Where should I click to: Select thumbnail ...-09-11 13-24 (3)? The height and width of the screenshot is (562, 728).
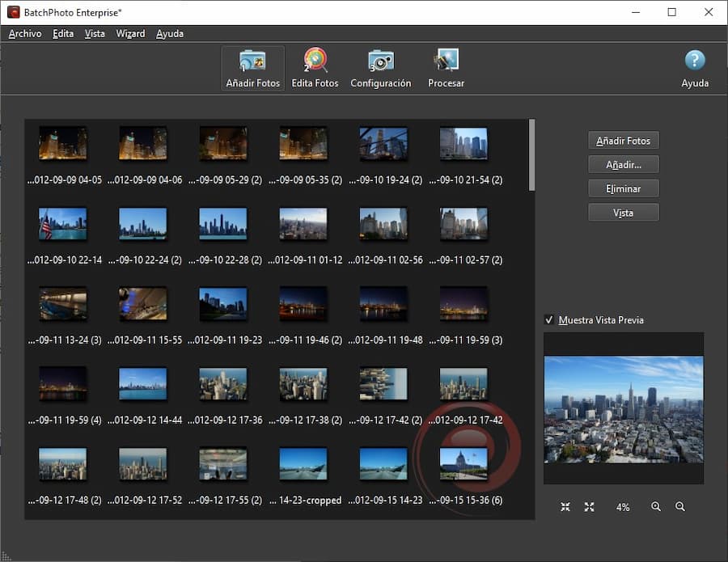[x=62, y=304]
